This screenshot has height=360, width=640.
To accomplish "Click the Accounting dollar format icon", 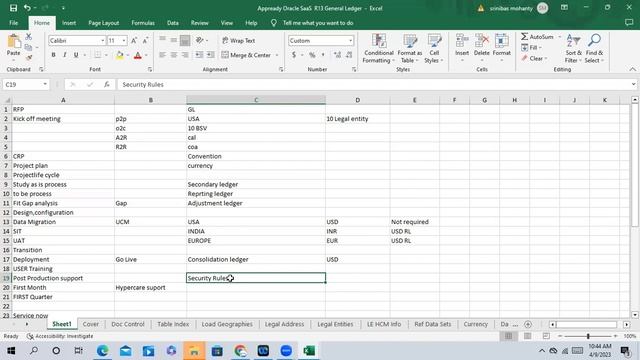I will pos(293,55).
